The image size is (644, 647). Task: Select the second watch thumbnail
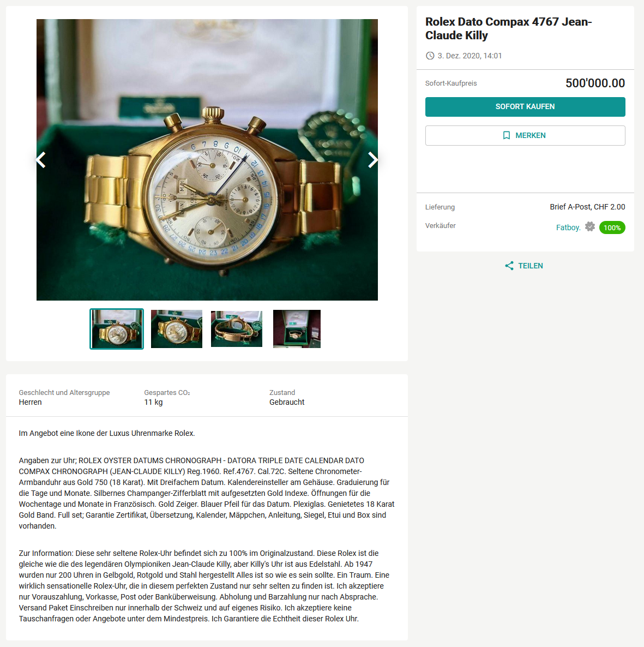click(177, 329)
